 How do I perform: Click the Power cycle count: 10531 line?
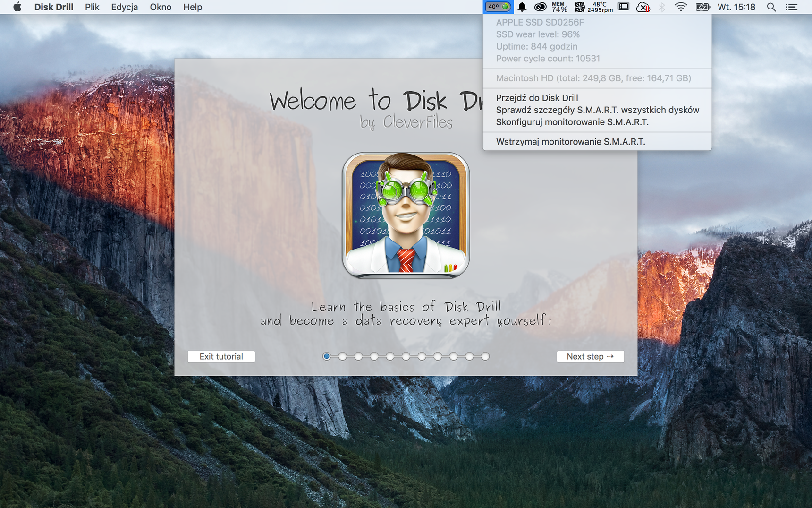[x=597, y=59]
